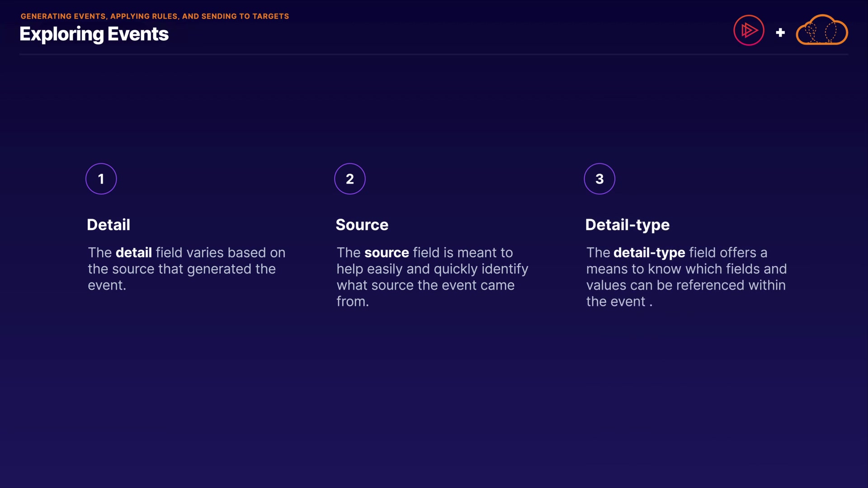Click the circled number 3 icon

coord(599,179)
